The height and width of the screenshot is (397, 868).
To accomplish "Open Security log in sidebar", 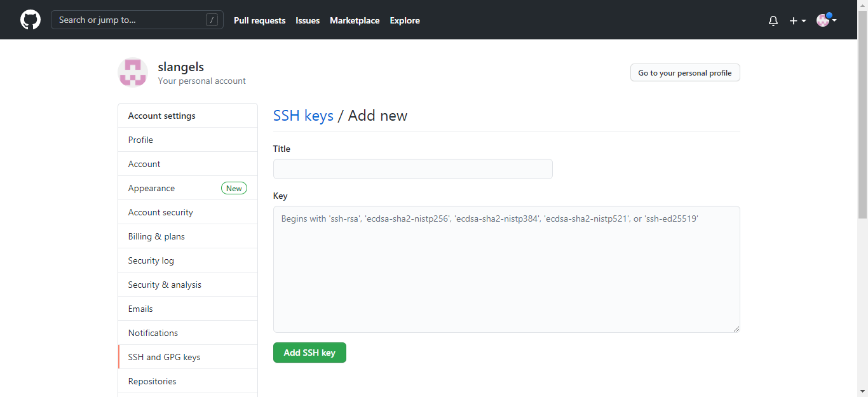I will (x=187, y=260).
